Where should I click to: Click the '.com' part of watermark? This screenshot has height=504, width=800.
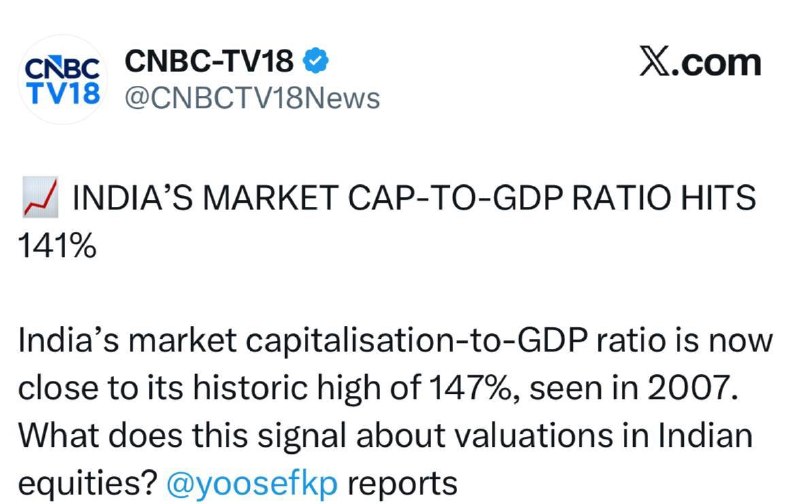[x=716, y=63]
